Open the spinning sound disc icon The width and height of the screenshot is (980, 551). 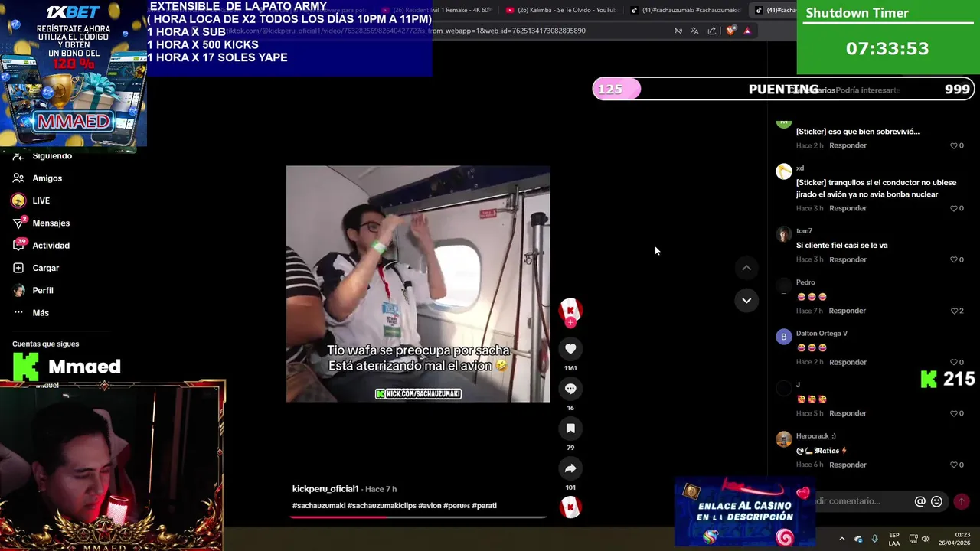point(570,507)
